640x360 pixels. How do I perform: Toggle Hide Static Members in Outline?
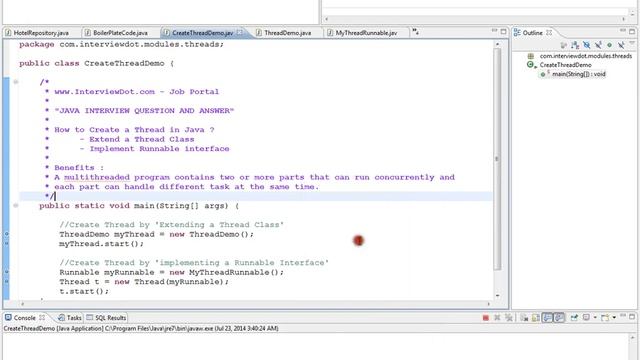[598, 45]
